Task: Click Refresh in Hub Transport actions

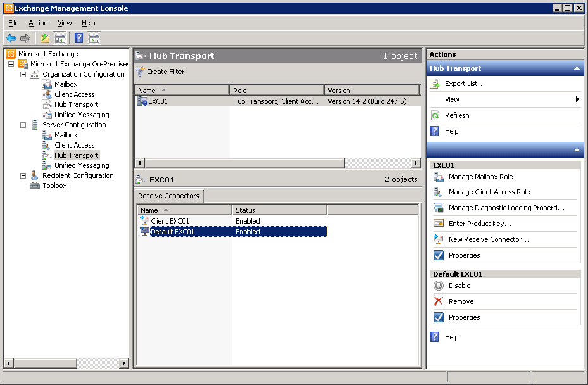Action: click(457, 115)
